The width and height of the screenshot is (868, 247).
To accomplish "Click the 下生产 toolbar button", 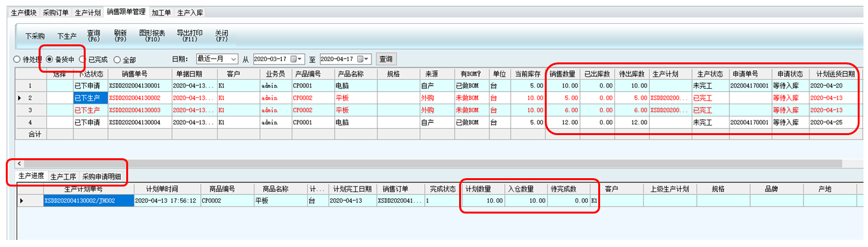I will click(67, 36).
